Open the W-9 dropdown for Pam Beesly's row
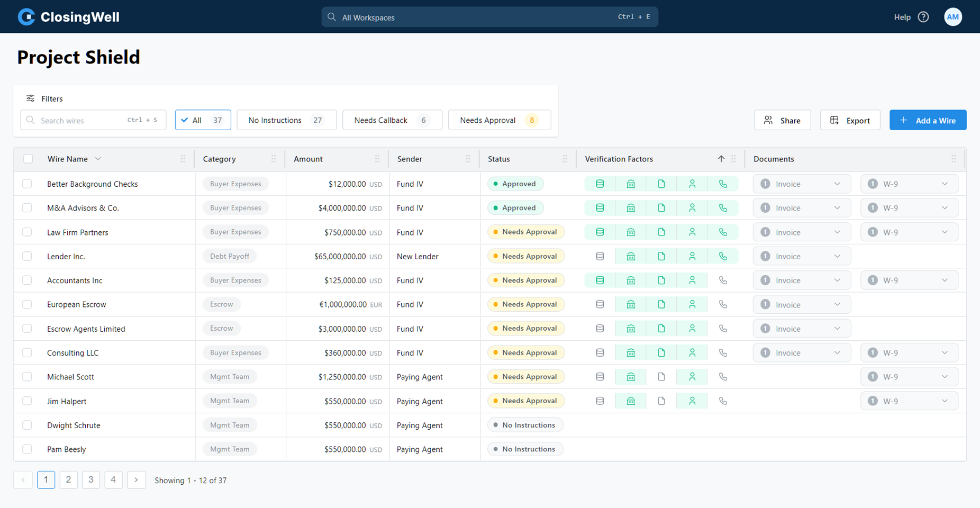This screenshot has height=508, width=980. 909,449
